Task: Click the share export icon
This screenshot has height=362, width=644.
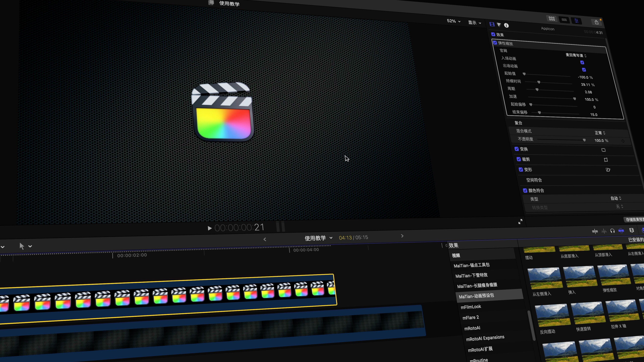Action: pos(597,22)
